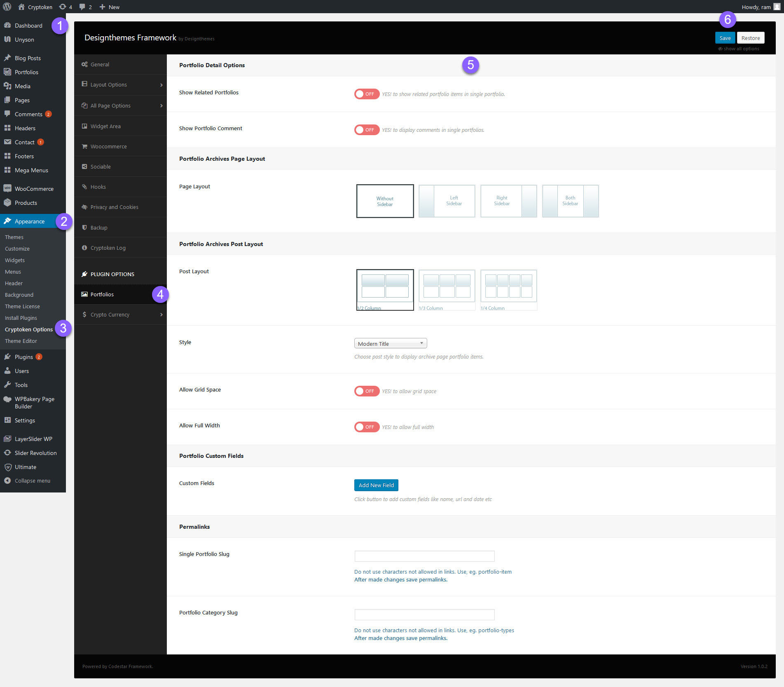Viewport: 784px width, 687px height.
Task: Toggle Allow Grid Space switch
Action: tap(367, 391)
